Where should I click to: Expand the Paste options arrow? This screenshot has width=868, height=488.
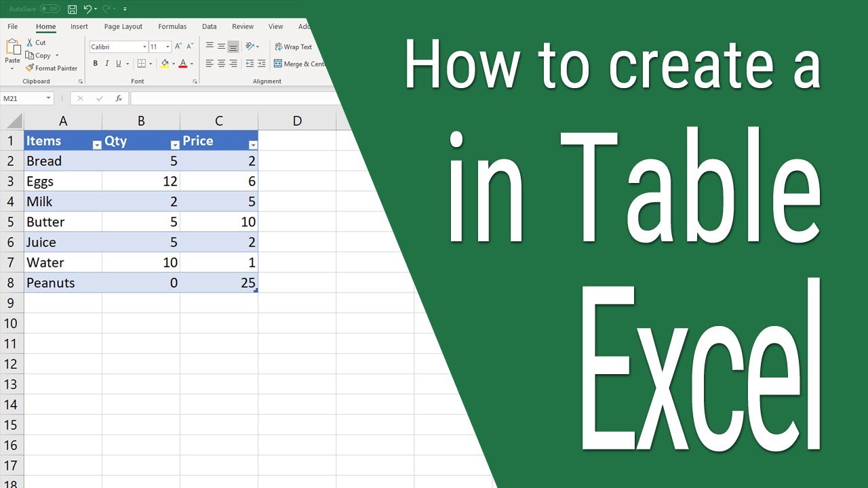(x=13, y=68)
